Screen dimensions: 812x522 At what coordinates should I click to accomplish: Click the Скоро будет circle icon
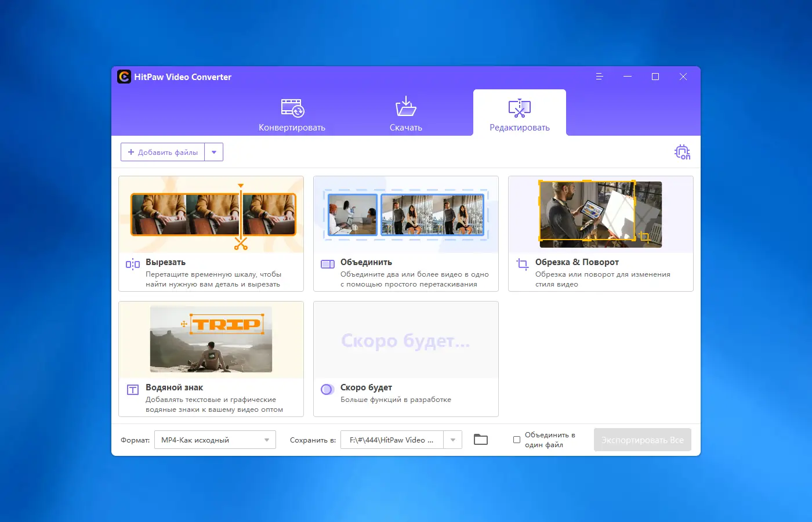(327, 390)
